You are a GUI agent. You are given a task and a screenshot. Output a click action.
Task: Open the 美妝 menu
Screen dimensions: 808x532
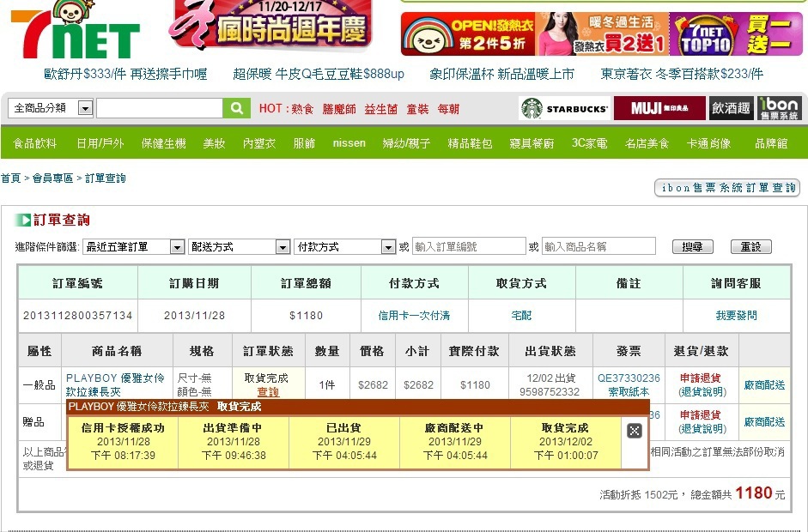click(214, 143)
